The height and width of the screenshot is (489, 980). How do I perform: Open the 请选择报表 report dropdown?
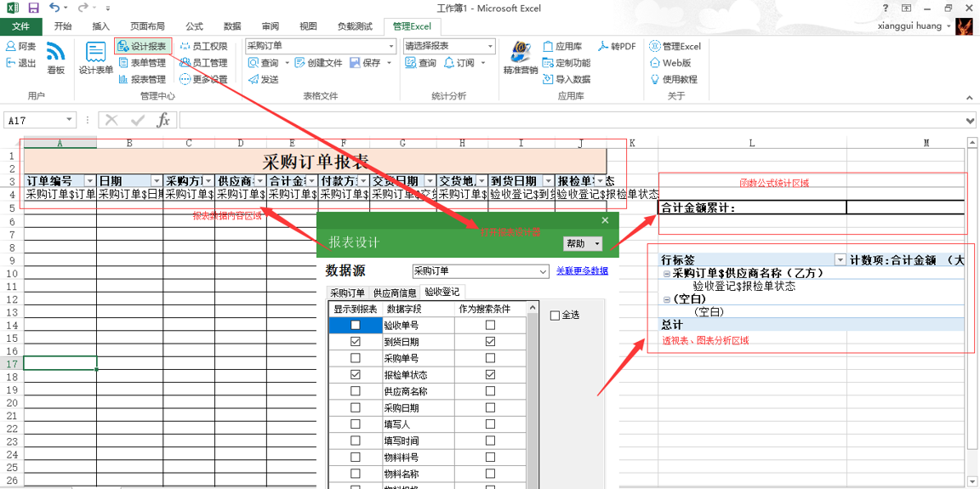pos(491,46)
